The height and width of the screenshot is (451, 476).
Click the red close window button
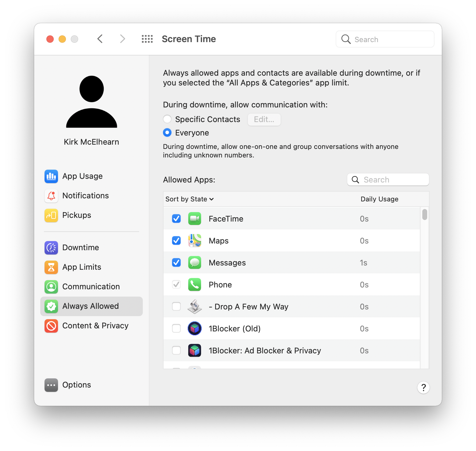tap(50, 39)
